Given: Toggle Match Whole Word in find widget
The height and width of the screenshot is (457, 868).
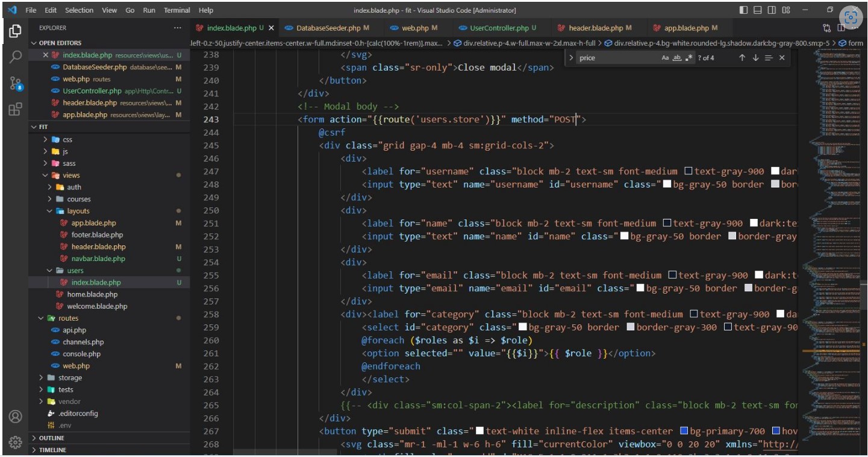Looking at the screenshot, I should pyautogui.click(x=676, y=58).
